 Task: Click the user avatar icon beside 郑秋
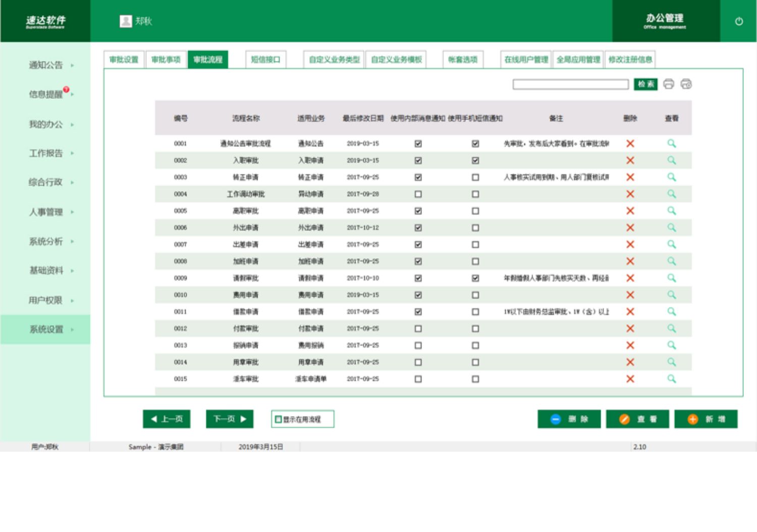pyautogui.click(x=126, y=21)
